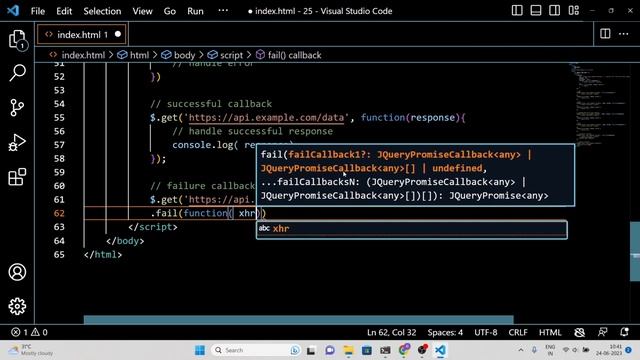640x360 pixels.
Task: Change language mode via HTML
Action: [x=550, y=332]
